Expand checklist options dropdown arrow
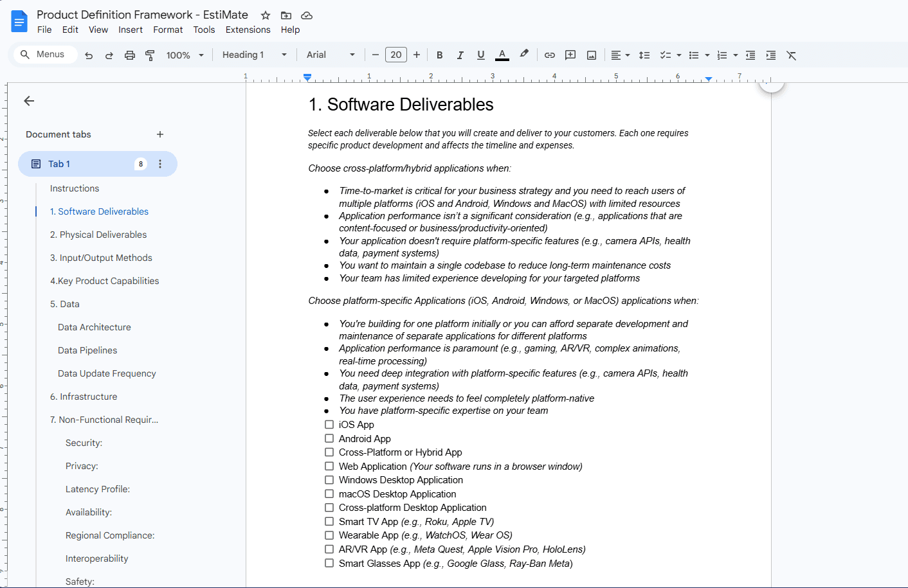The height and width of the screenshot is (588, 908). coord(679,55)
